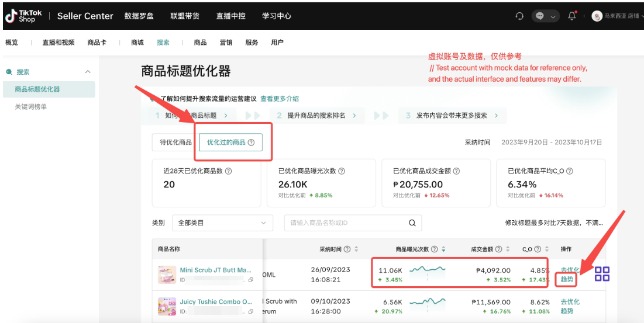Switch to the 营销 tab
Screen dimensions: 644x323
click(226, 42)
